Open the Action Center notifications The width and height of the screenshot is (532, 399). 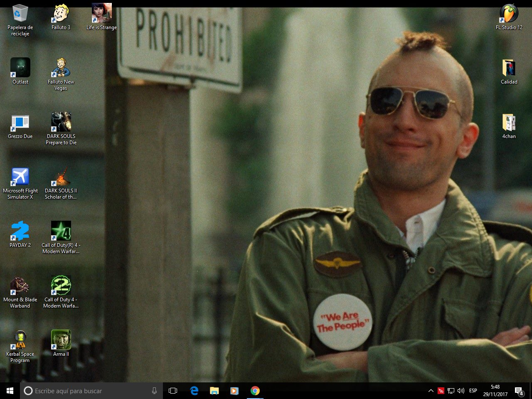(x=519, y=391)
